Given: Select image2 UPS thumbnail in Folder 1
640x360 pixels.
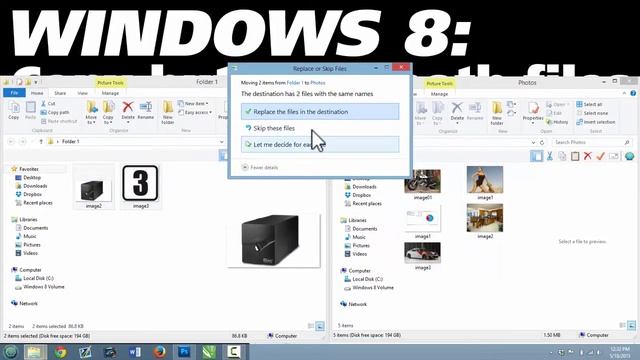Looking at the screenshot, I should tap(93, 192).
